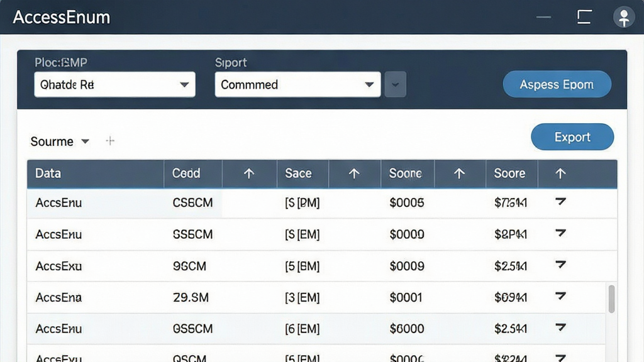The height and width of the screenshot is (362, 644).
Task: Click the plus icon beside Sourme
Action: (110, 141)
